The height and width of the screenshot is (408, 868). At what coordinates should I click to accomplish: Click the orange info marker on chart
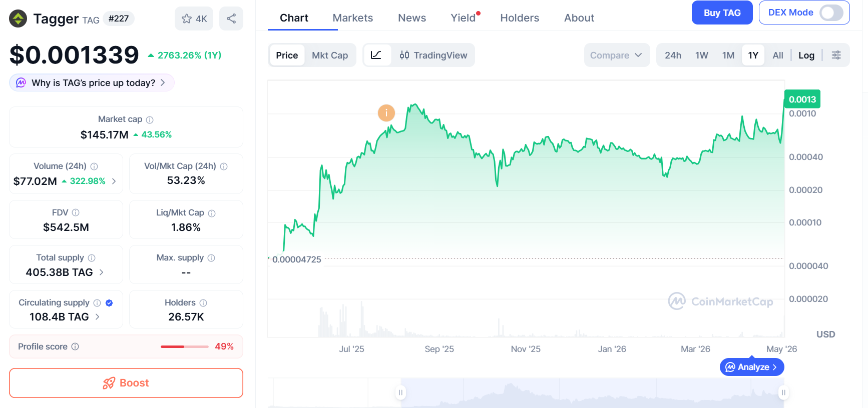[386, 113]
